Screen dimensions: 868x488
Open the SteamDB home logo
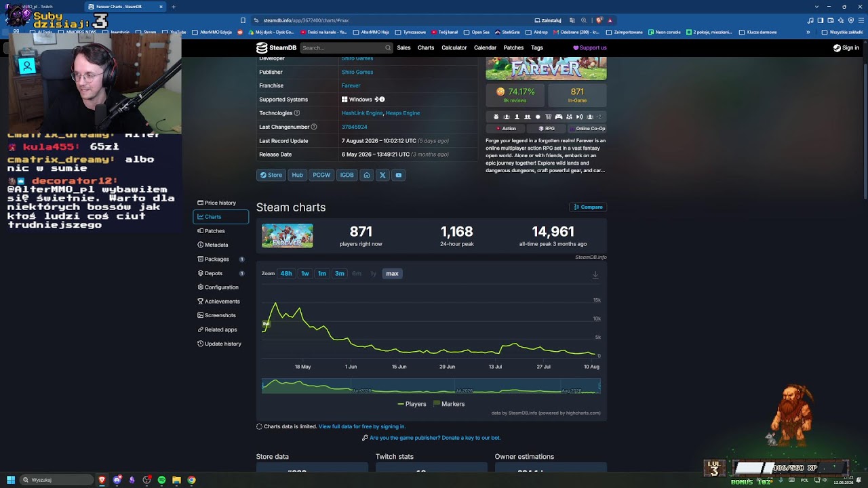(x=275, y=48)
